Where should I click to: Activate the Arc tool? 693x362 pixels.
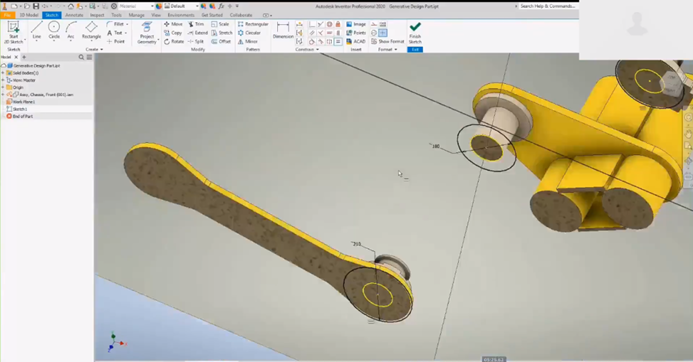71,30
